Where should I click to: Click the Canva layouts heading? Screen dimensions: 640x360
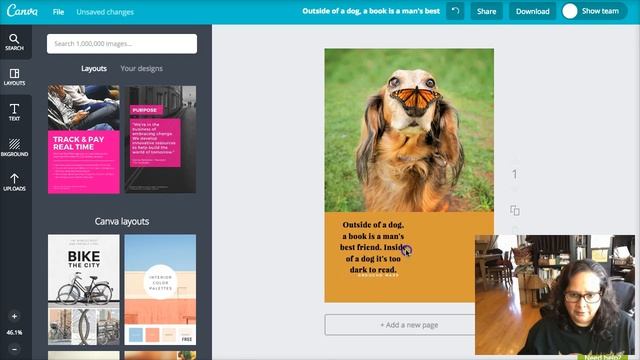tap(122, 221)
